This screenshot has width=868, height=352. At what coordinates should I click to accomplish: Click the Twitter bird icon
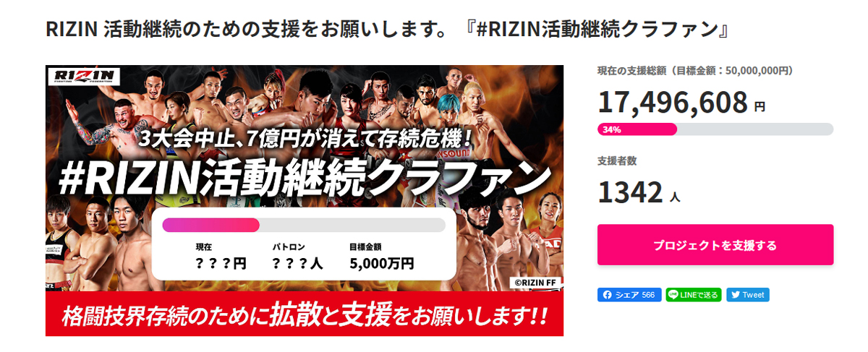tap(736, 295)
